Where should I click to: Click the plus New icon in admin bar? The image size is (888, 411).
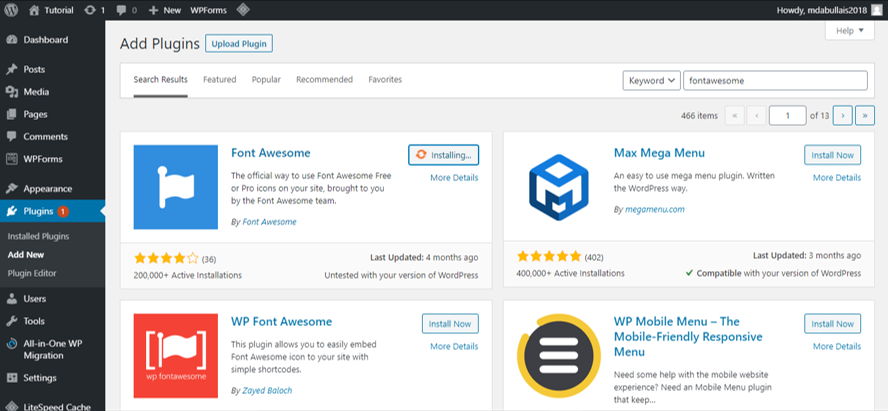[x=153, y=10]
